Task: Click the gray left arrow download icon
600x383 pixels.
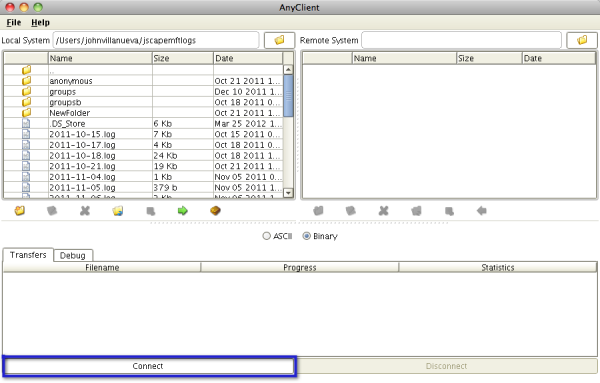Action: pos(482,210)
